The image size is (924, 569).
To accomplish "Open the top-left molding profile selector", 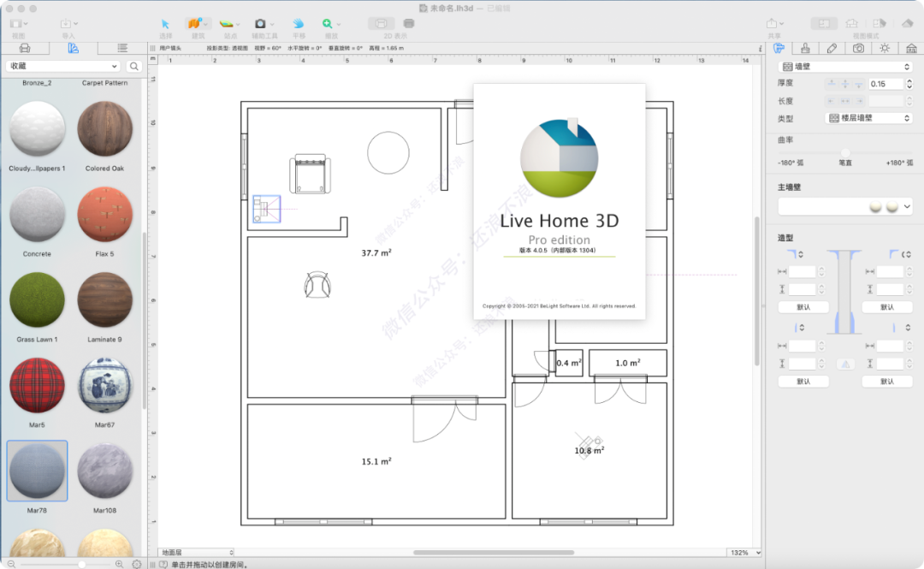I will tap(796, 254).
